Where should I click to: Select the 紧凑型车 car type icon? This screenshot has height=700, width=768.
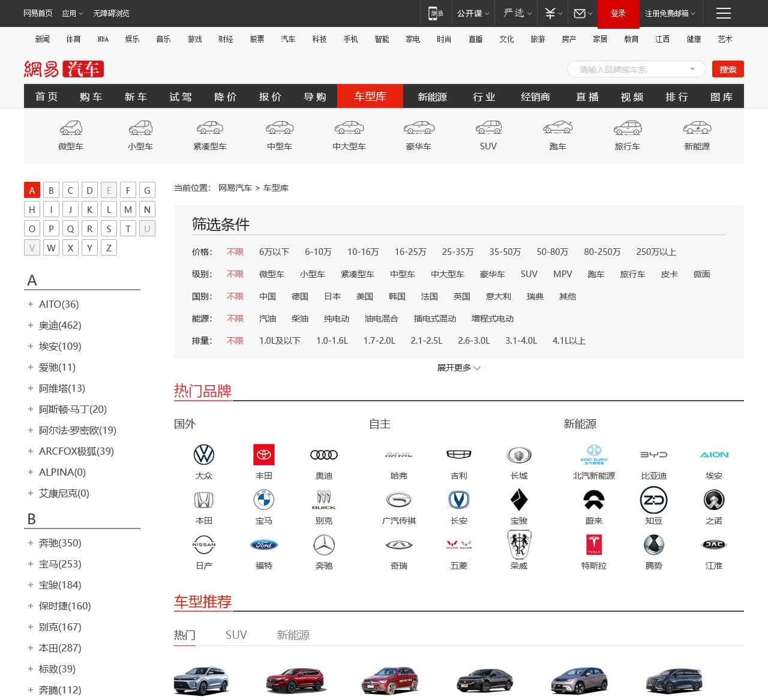click(210, 128)
